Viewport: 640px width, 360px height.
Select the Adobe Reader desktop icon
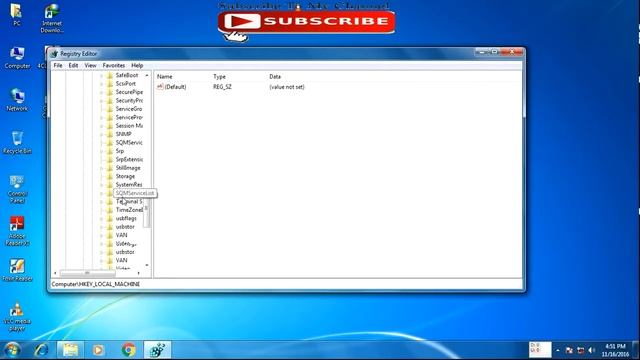click(17, 231)
